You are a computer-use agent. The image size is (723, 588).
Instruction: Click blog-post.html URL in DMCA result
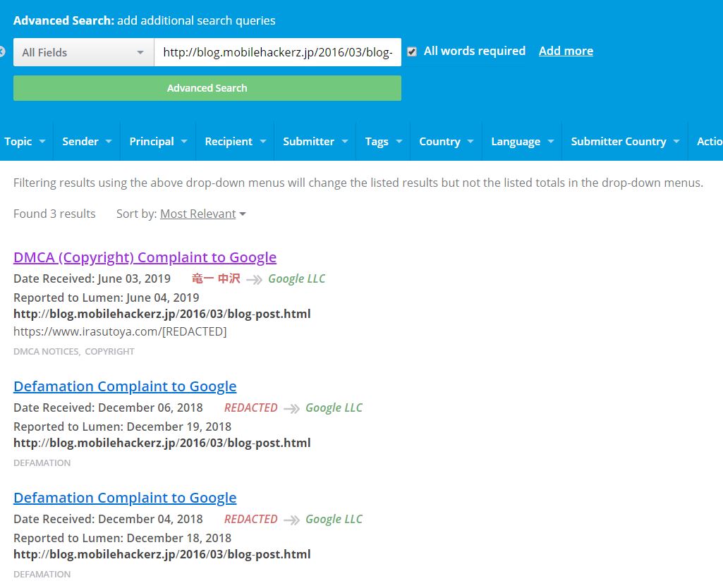coord(162,314)
